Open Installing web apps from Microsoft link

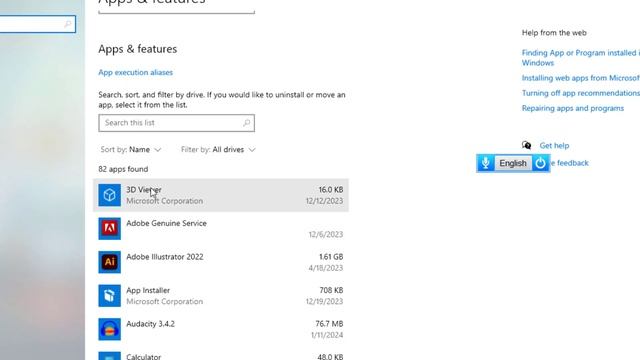(581, 78)
